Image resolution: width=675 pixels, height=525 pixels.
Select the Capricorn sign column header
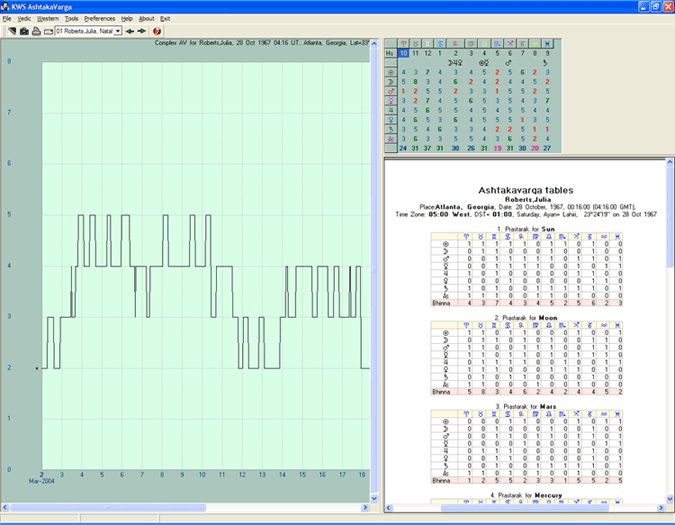[522, 43]
